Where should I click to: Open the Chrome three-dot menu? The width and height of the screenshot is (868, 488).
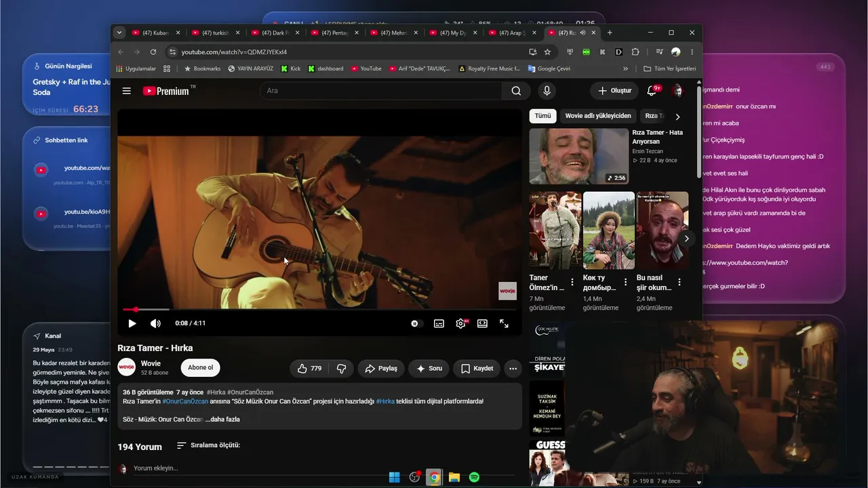point(692,52)
